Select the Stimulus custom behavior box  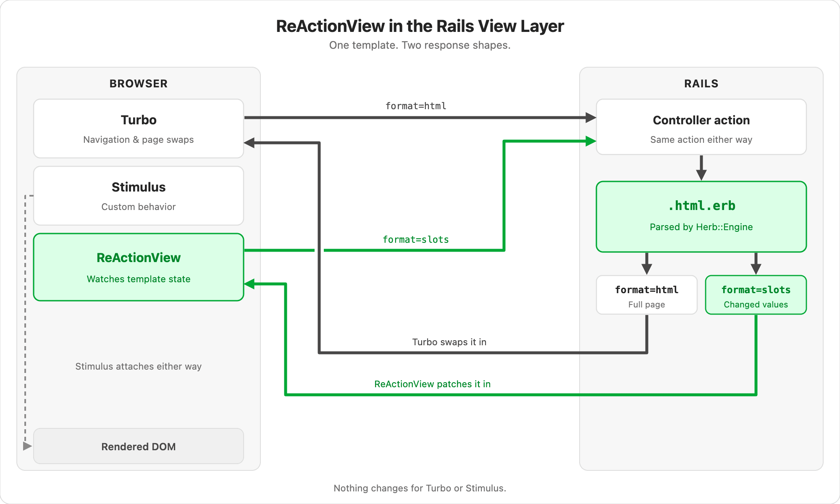(x=139, y=196)
